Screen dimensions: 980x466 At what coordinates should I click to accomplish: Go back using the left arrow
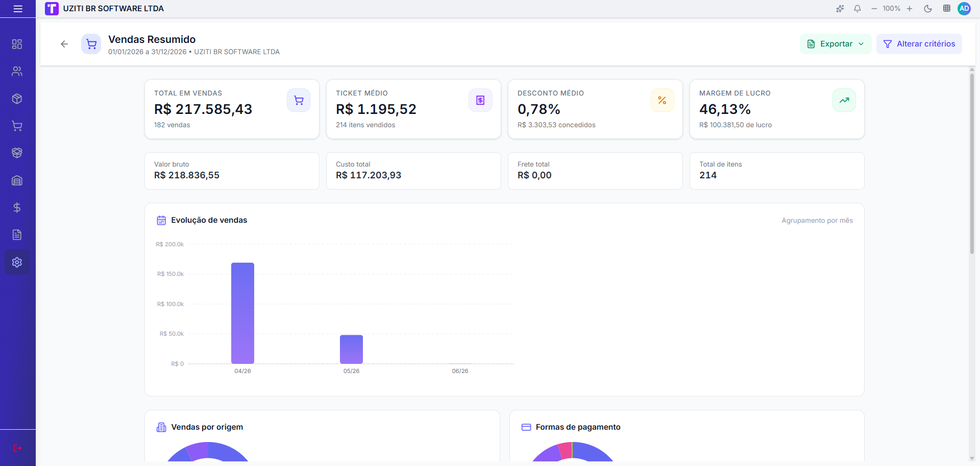click(64, 44)
